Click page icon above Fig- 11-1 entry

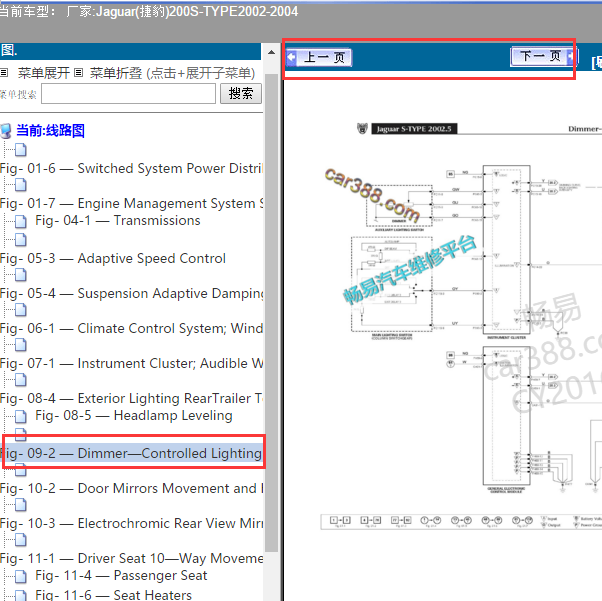point(21,540)
